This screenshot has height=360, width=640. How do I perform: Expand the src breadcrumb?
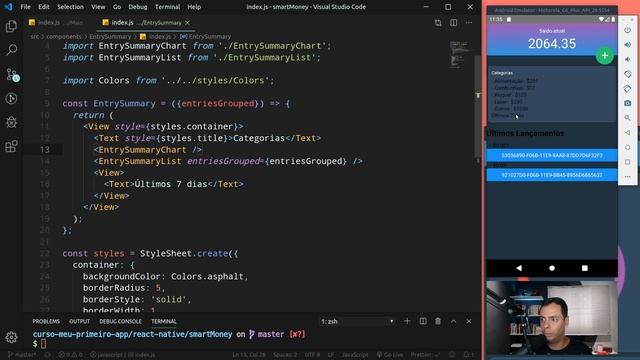click(35, 37)
